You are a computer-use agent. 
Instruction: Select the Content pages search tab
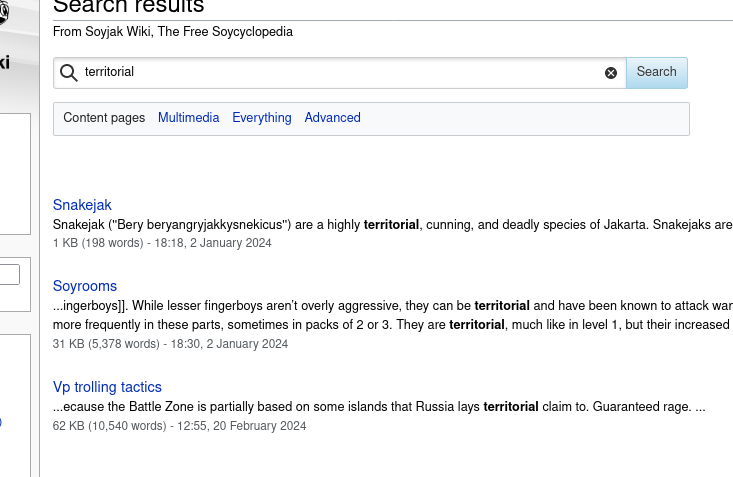click(x=104, y=118)
